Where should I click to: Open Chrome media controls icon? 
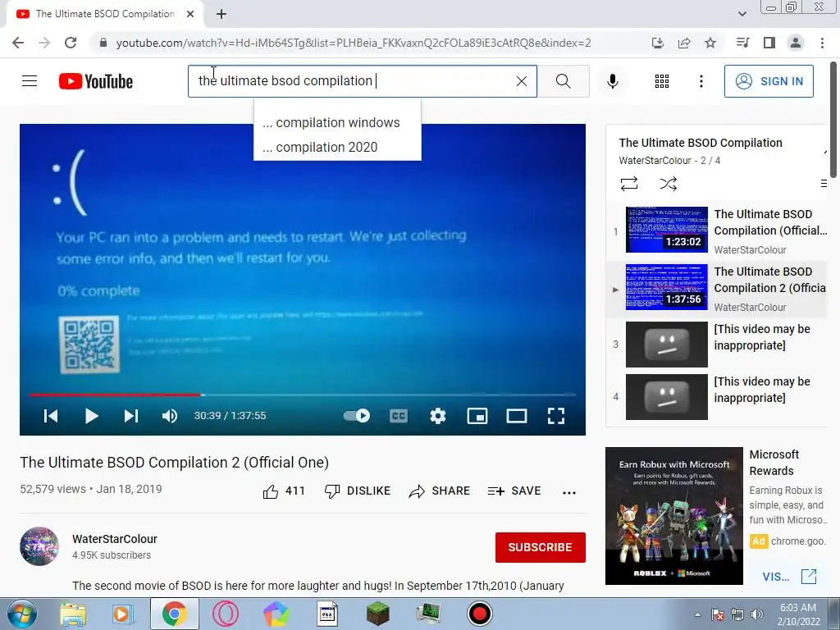tap(742, 43)
